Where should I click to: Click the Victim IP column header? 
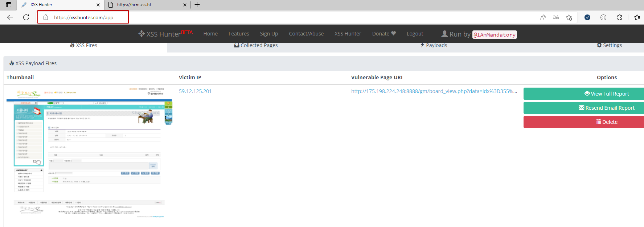190,77
